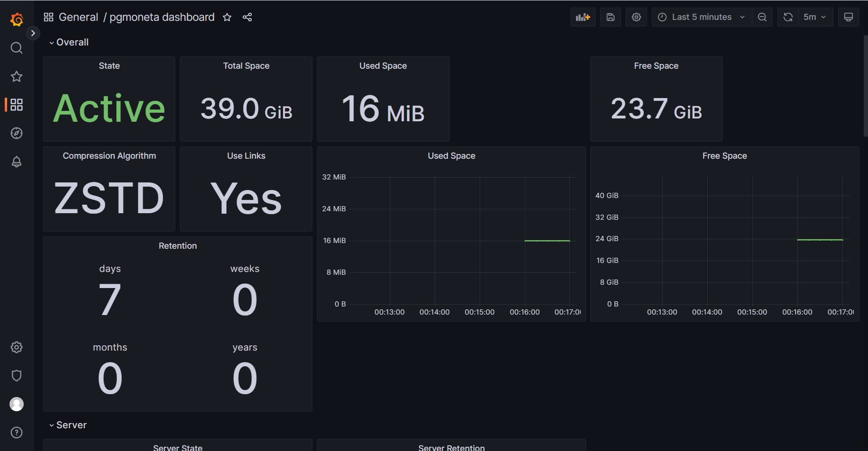The height and width of the screenshot is (451, 868).
Task: Click the Add panel icon
Action: click(583, 17)
